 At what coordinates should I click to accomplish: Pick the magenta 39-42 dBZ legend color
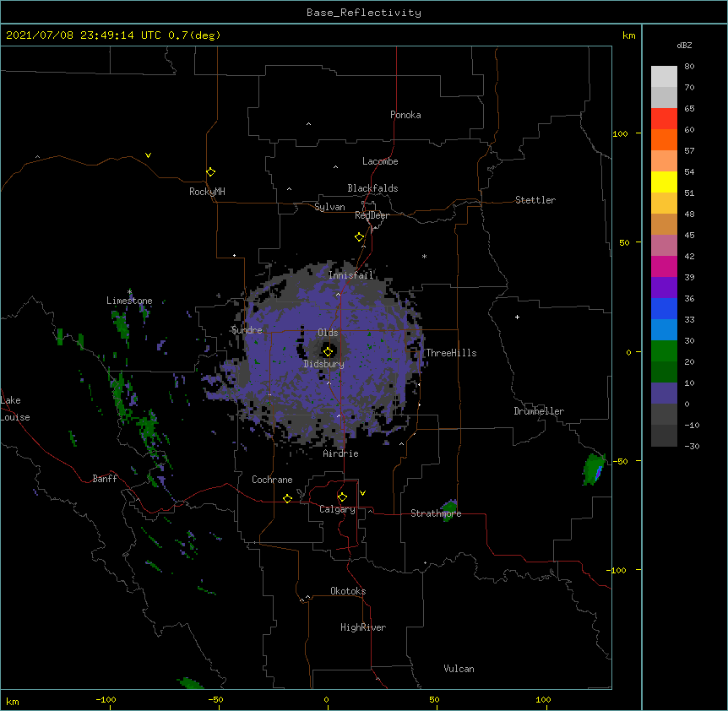pyautogui.click(x=664, y=266)
